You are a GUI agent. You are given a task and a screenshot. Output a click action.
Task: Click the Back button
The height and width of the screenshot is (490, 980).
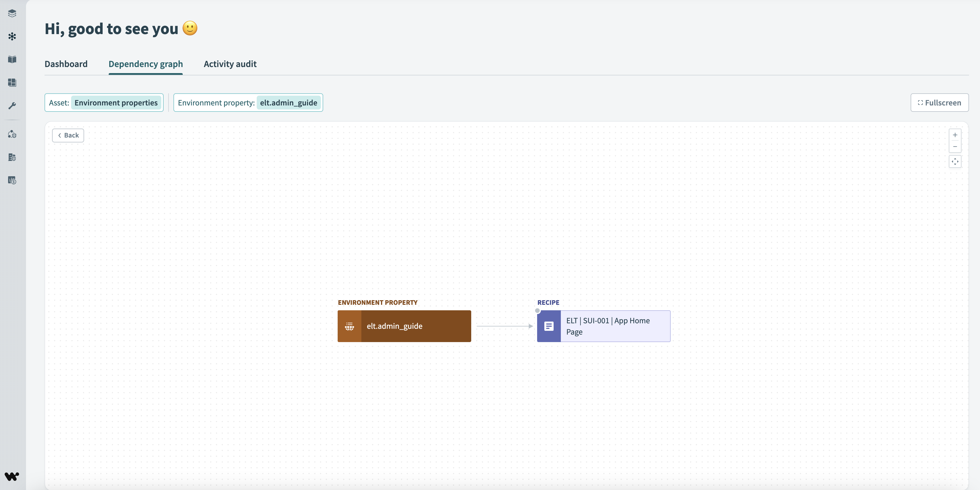[68, 135]
